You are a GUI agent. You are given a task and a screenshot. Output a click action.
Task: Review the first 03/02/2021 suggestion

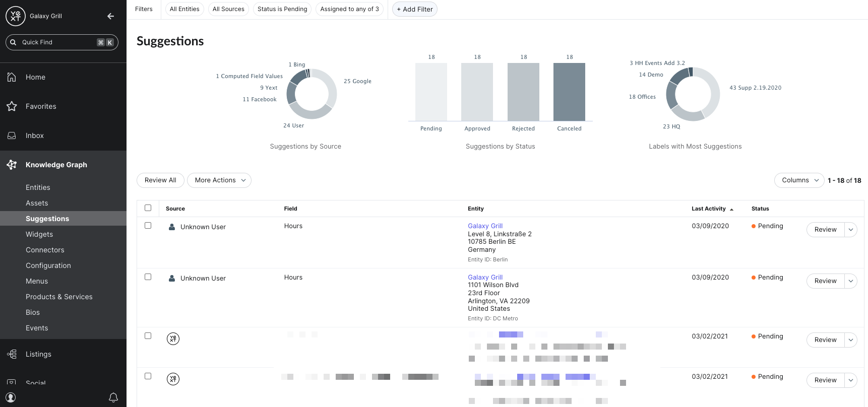[826, 340]
